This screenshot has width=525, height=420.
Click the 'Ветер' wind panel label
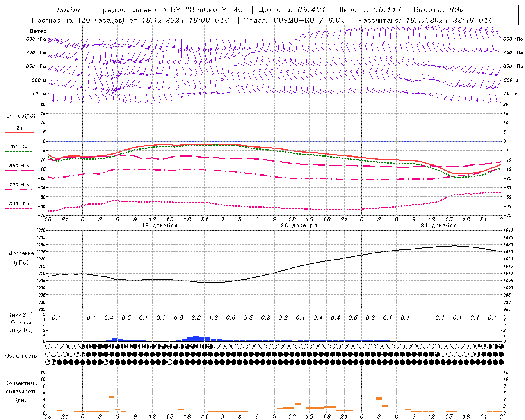point(38,31)
